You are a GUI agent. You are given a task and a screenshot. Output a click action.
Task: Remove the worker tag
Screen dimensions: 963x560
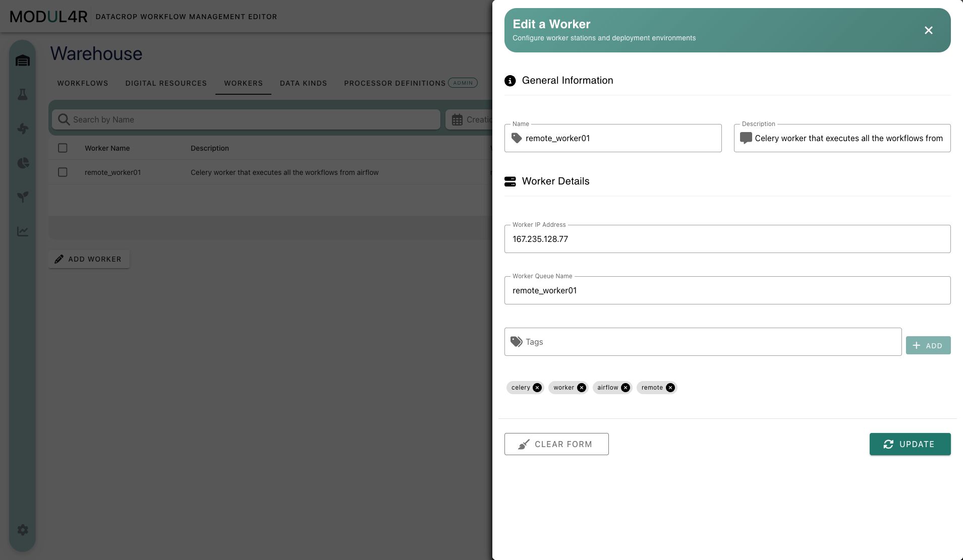click(x=582, y=388)
